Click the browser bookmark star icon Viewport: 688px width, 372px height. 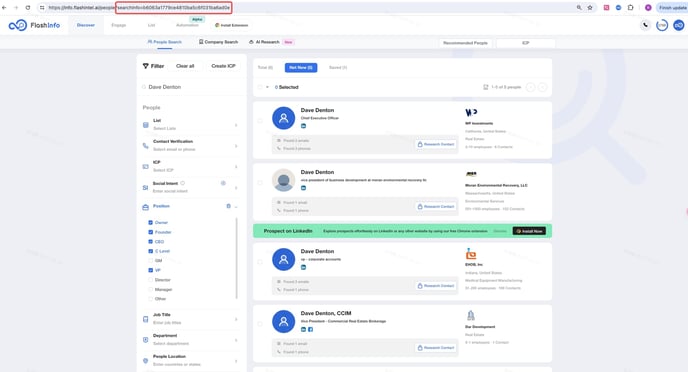(590, 7)
